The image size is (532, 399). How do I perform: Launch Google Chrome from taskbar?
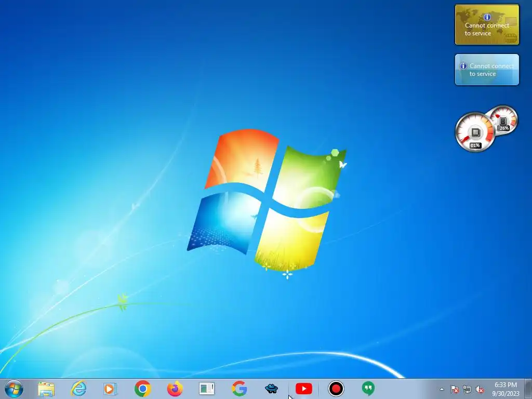click(142, 389)
